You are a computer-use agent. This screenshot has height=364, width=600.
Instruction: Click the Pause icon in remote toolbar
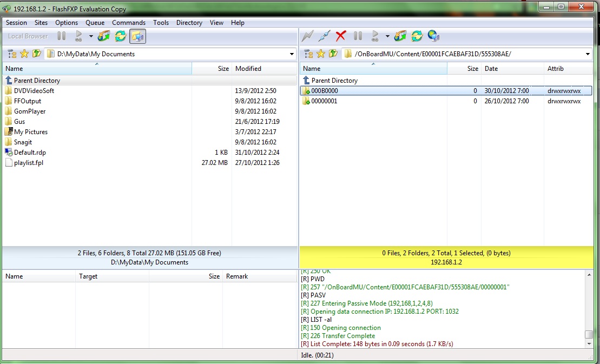pos(358,36)
